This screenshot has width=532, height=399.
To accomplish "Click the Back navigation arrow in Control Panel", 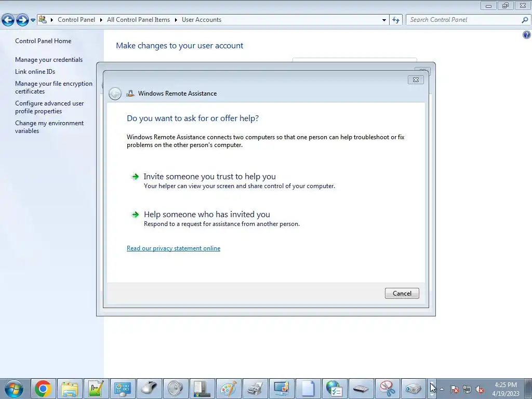I will click(8, 20).
